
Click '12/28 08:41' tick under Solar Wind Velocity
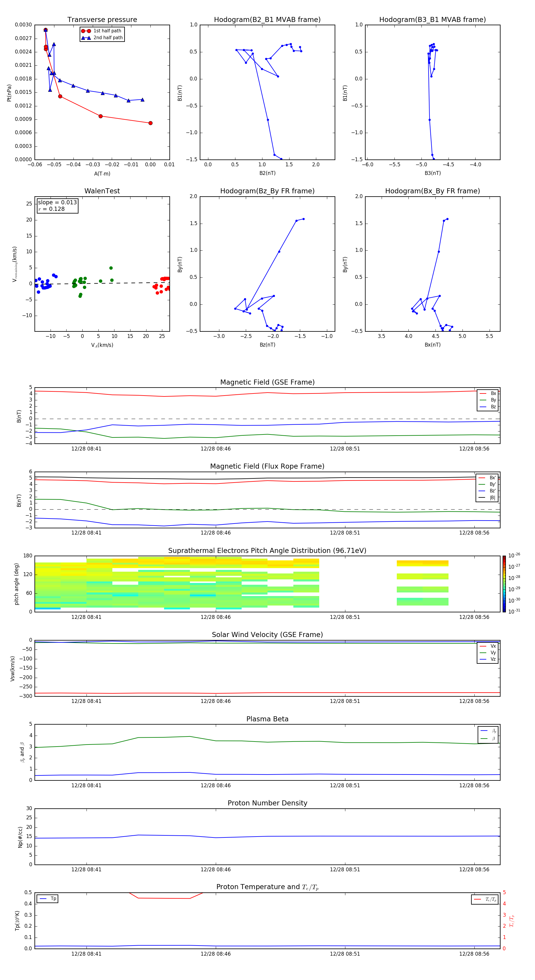pyautogui.click(x=86, y=701)
